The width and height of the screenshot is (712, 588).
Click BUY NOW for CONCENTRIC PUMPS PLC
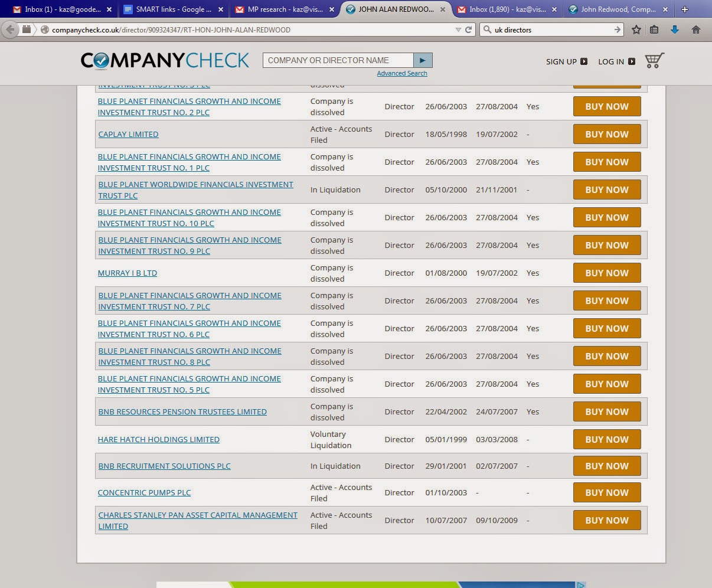click(x=607, y=492)
